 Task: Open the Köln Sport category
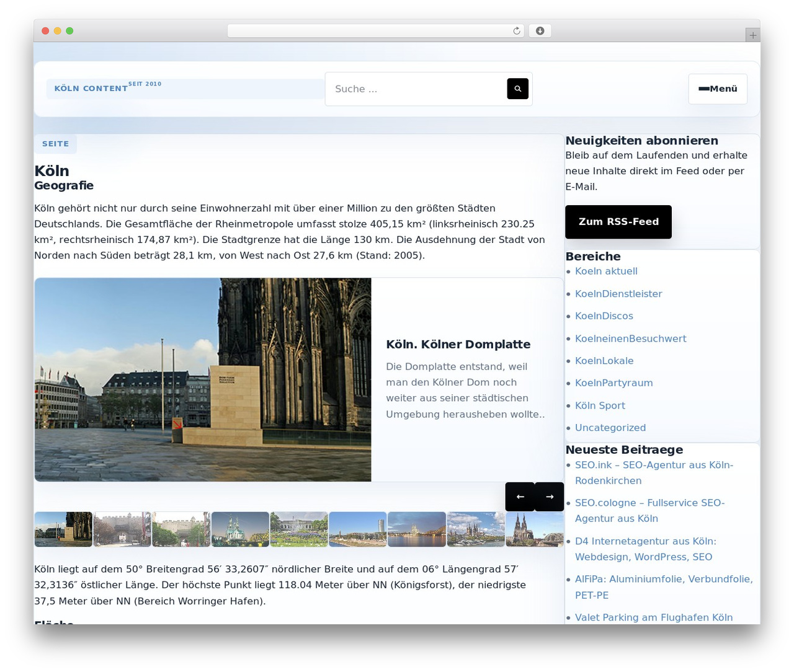(x=600, y=405)
